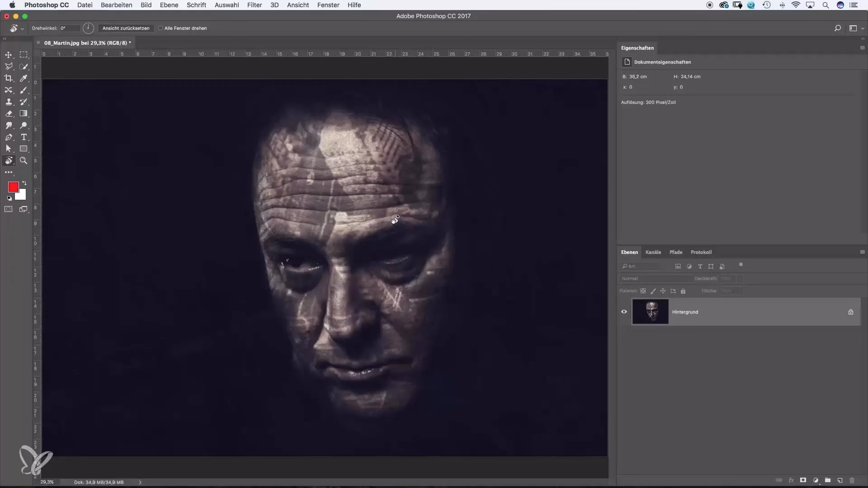This screenshot has width=868, height=488.
Task: Open the layer styles with the fx icon
Action: pyautogui.click(x=792, y=480)
